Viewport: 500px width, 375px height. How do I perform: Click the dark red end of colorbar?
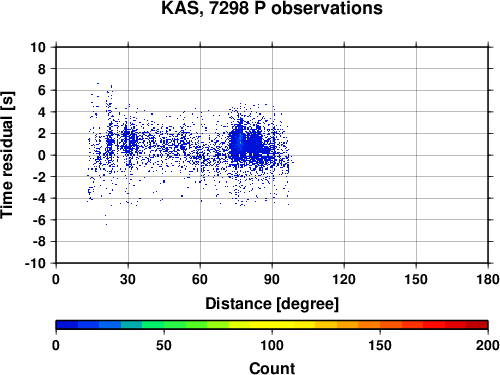[x=477, y=325]
